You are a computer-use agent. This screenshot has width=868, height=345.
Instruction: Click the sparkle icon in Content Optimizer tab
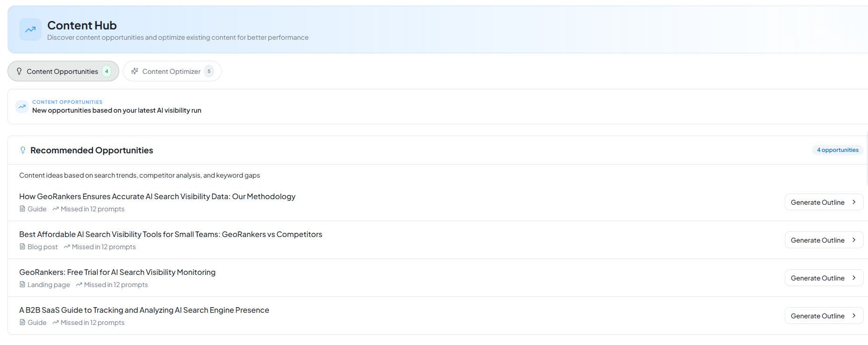tap(135, 71)
